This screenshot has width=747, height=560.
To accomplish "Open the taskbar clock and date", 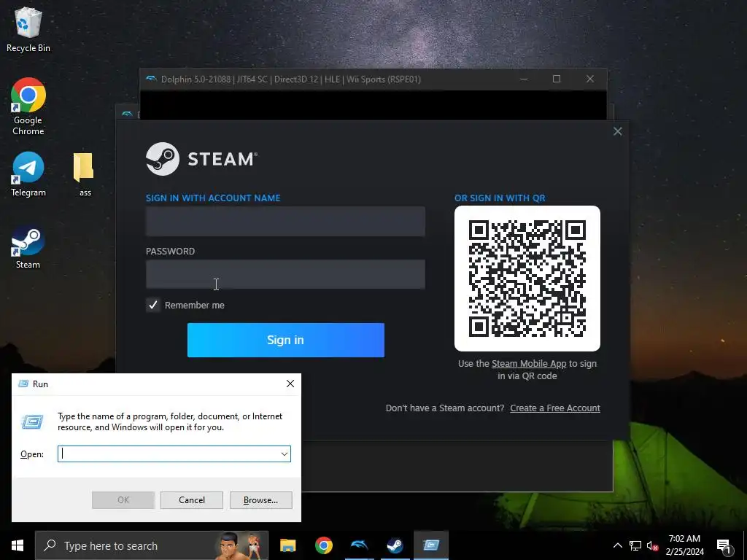I will click(684, 545).
